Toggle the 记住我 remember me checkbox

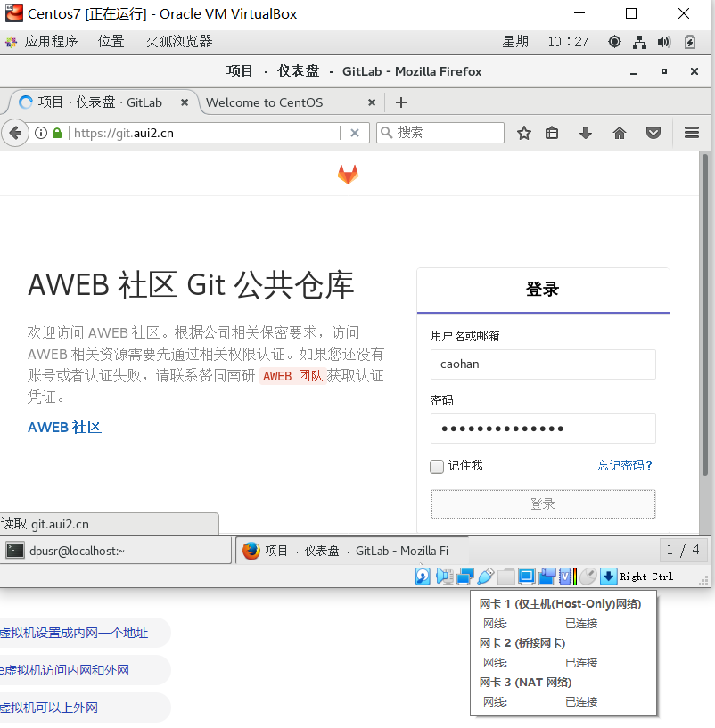[436, 466]
